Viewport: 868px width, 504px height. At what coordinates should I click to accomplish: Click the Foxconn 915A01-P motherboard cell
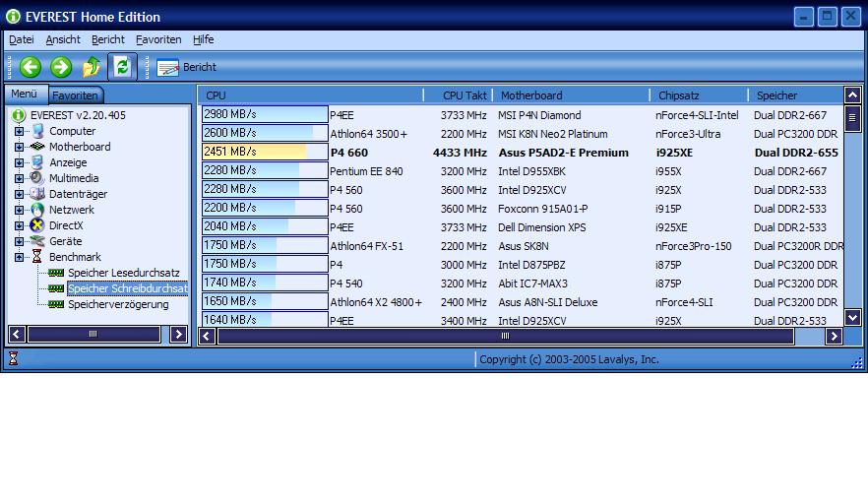542,209
